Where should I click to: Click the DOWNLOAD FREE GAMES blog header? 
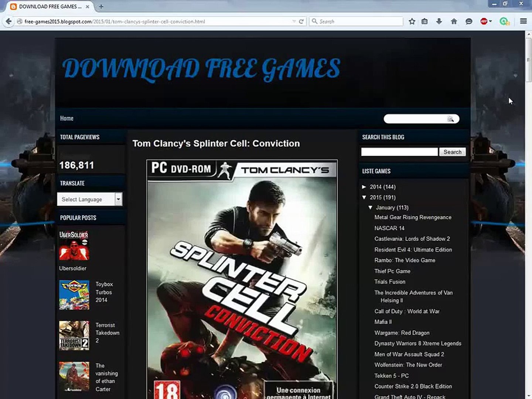pyautogui.click(x=201, y=69)
